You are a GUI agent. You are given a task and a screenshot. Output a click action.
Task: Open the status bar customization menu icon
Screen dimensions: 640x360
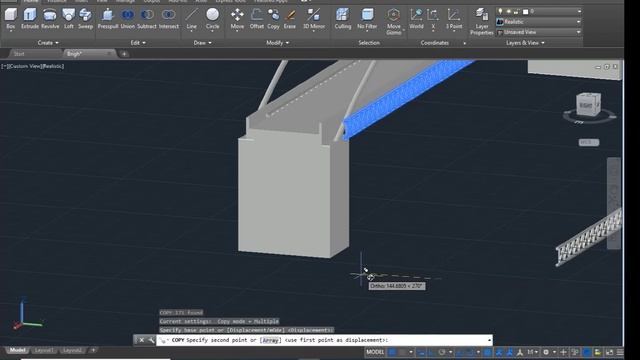[x=620, y=352]
